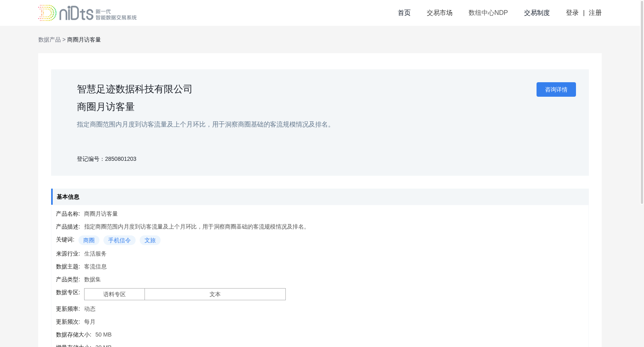
Task: Click breadcrumb current page 商圈月访客量
Action: pos(84,39)
